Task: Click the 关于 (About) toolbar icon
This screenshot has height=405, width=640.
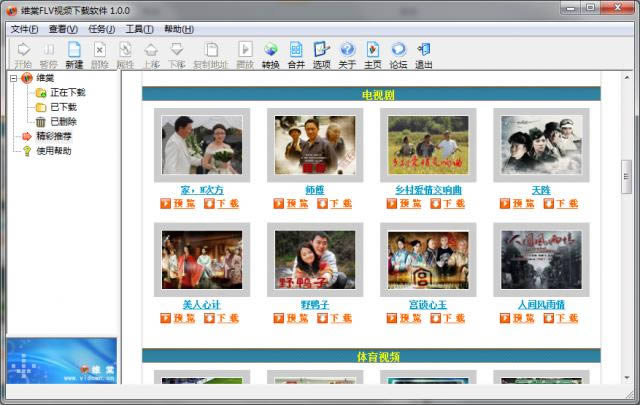Action: (x=347, y=55)
